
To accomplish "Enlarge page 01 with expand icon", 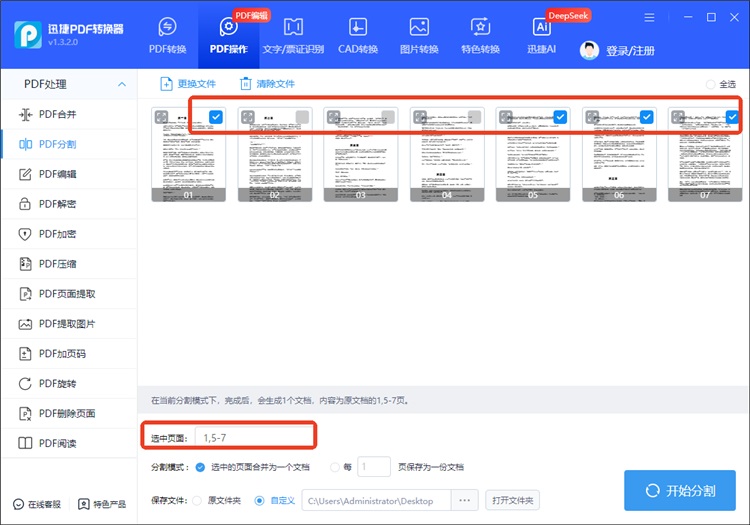I will pyautogui.click(x=162, y=117).
